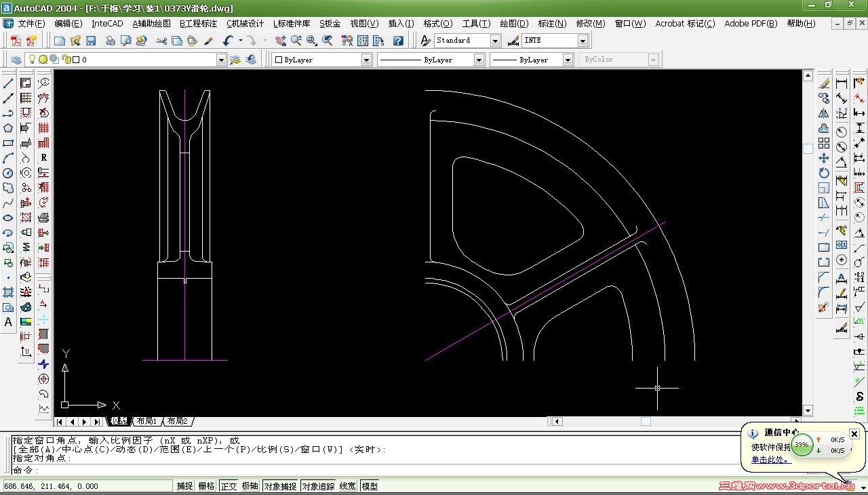Activate the Zoom Realtime magnifier tool

[x=296, y=41]
